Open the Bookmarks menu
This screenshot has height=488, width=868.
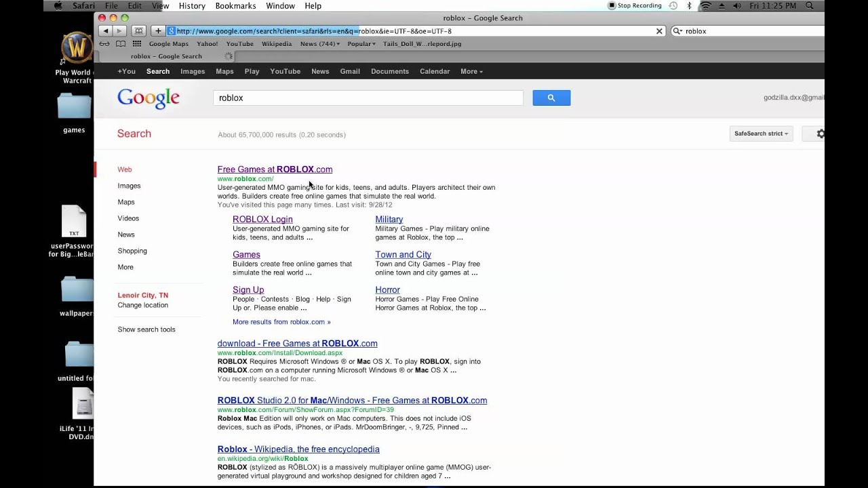tap(235, 5)
